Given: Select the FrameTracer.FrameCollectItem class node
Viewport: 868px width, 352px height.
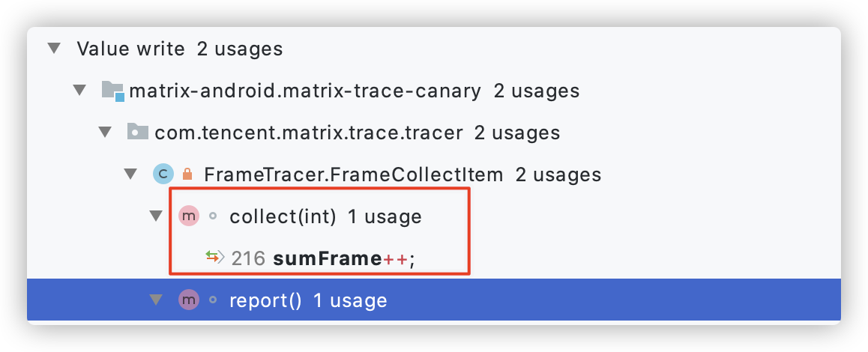Looking at the screenshot, I should tap(403, 175).
